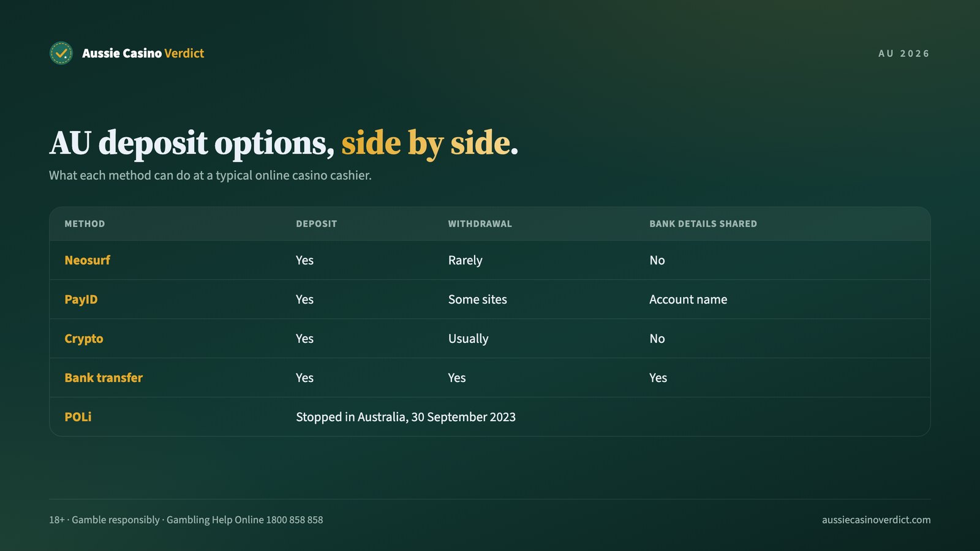Select the Crypto method name

(x=84, y=339)
